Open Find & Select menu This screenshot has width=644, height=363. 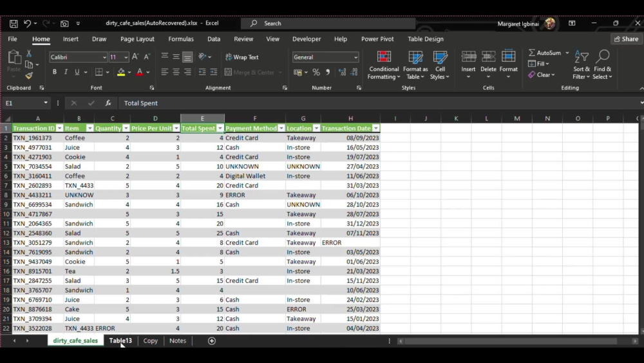pyautogui.click(x=602, y=65)
